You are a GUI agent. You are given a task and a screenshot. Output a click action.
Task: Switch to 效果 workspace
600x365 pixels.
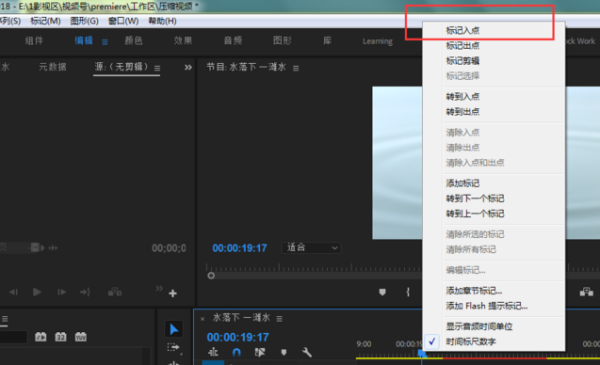point(183,41)
